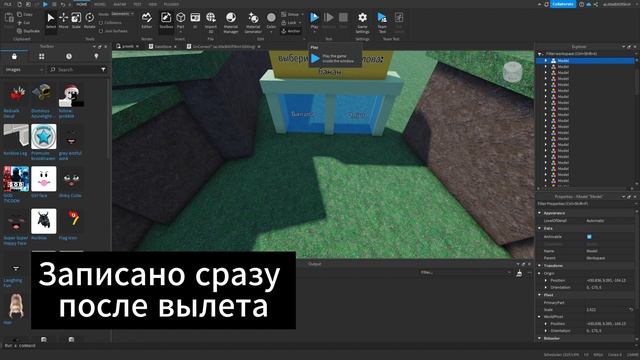Copy the selection with Copy button
The width and height of the screenshot is (640, 360).
[x=25, y=14]
